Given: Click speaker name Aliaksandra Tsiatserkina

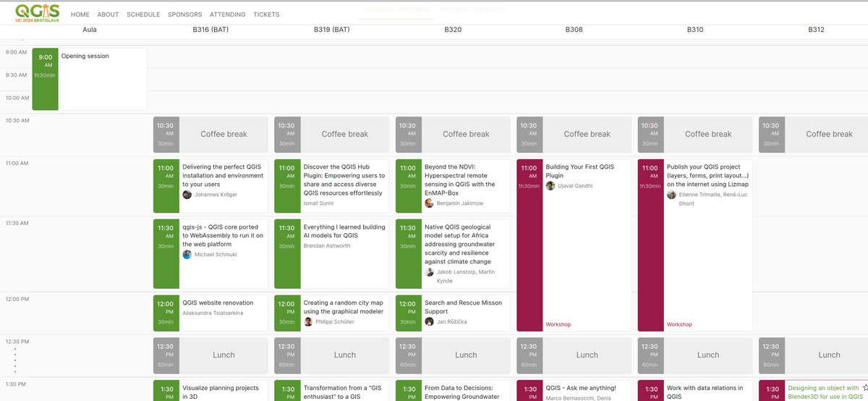Looking at the screenshot, I should (x=213, y=313).
